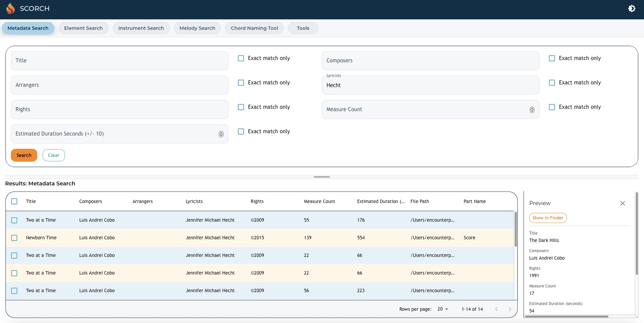Toggle the dark mode theme icon

631,8
